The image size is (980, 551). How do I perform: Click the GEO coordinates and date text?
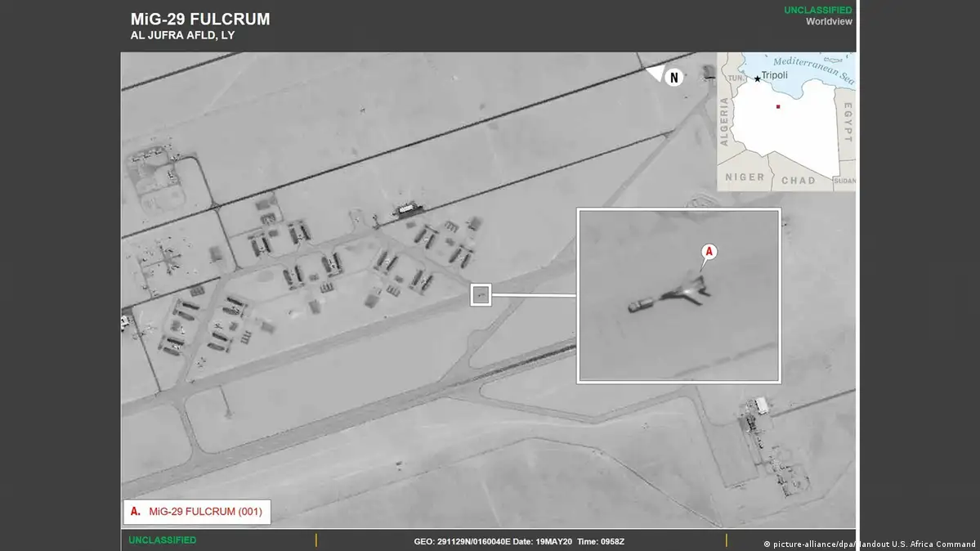[x=519, y=542]
